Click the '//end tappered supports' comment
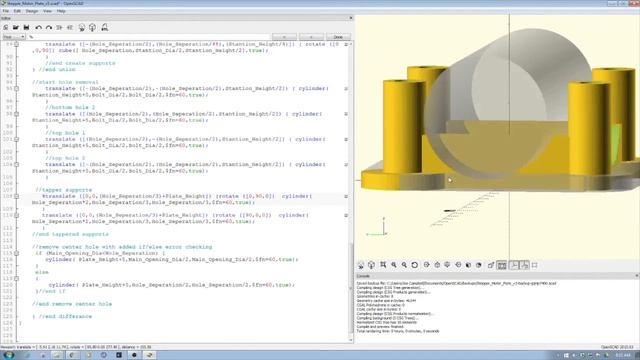 pos(70,234)
